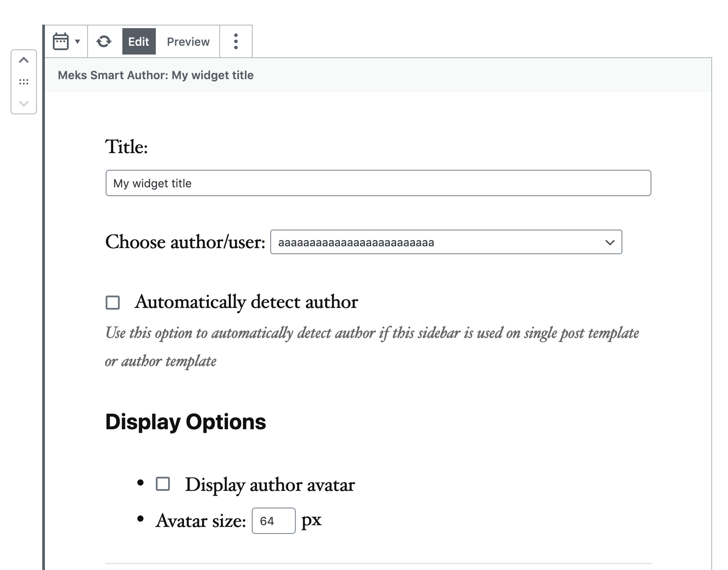Click the italic auto-detect help text
This screenshot has height=570, width=728.
tap(372, 333)
